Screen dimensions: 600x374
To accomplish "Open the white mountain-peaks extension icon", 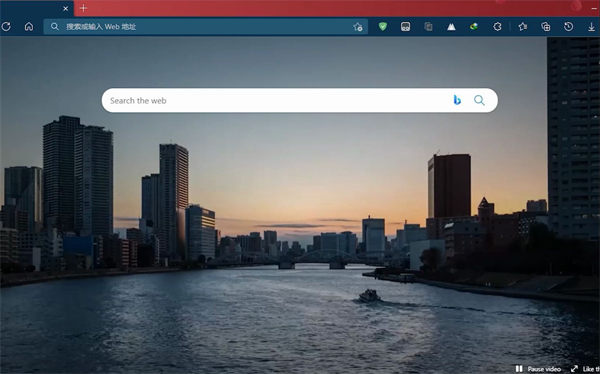I will point(452,27).
